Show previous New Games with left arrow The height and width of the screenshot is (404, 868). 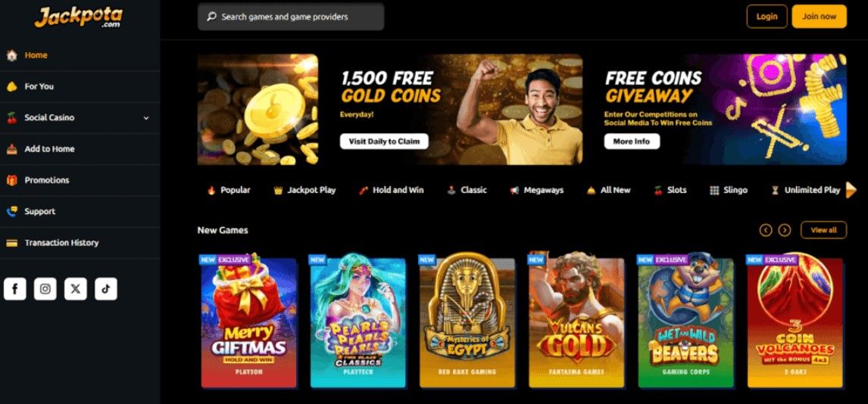766,230
